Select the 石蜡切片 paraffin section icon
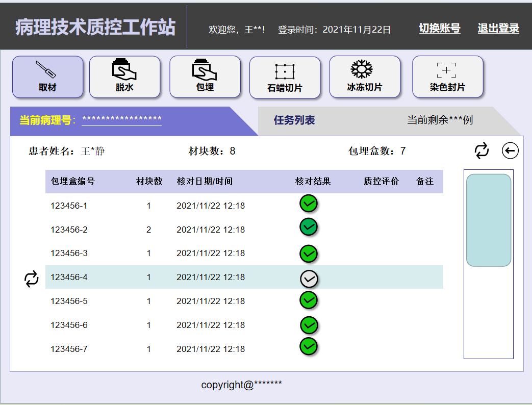 point(285,78)
